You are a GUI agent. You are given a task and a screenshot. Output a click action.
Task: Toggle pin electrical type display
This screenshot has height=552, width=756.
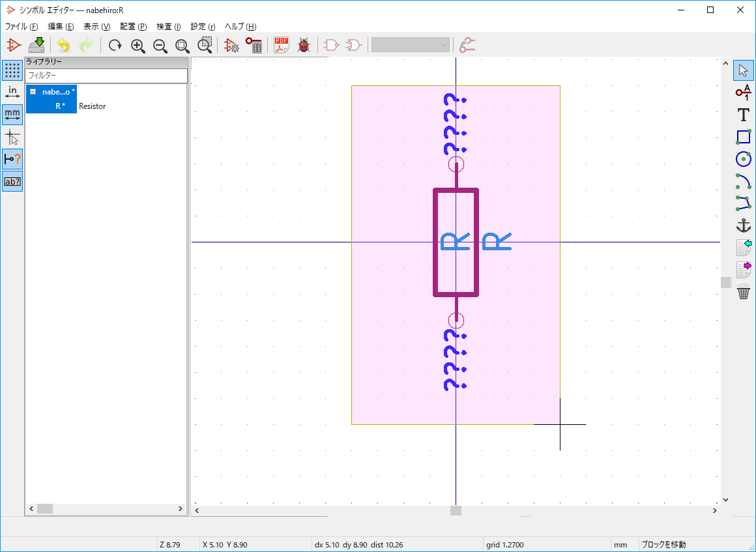pyautogui.click(x=12, y=159)
